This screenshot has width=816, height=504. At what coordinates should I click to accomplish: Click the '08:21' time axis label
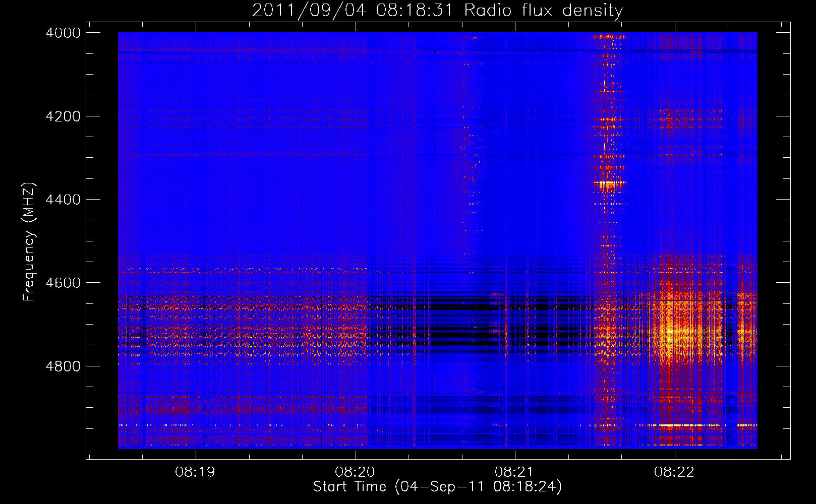pyautogui.click(x=514, y=472)
